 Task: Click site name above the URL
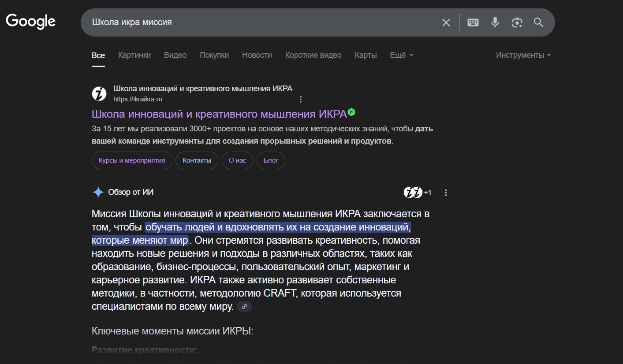tap(203, 89)
